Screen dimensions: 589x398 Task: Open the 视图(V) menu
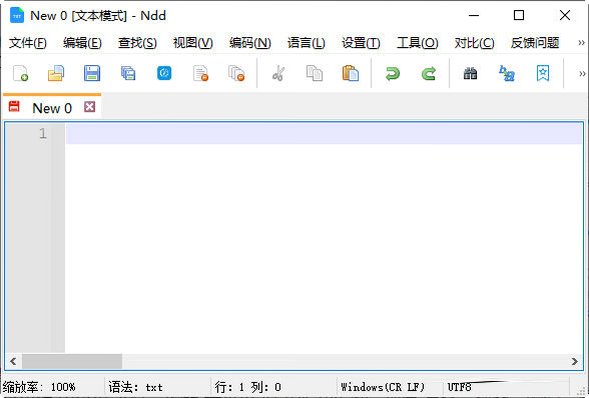pyautogui.click(x=193, y=43)
